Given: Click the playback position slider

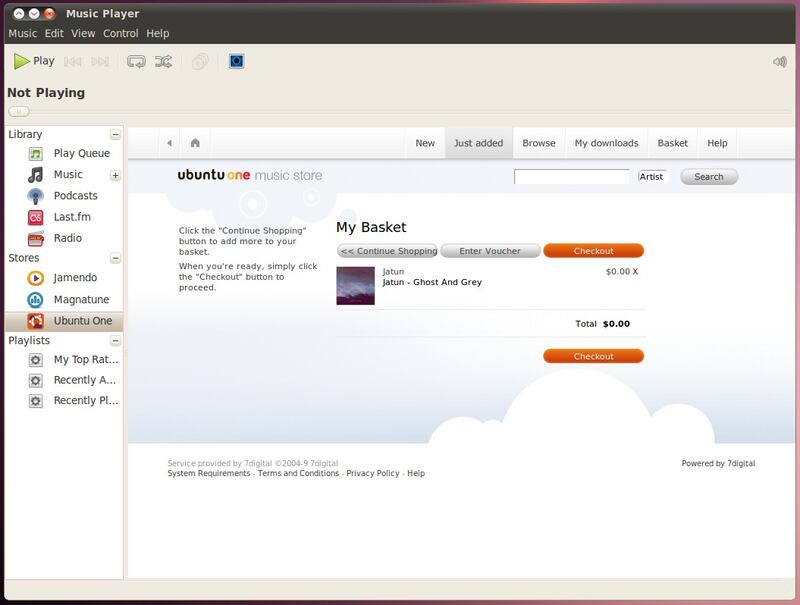Looking at the screenshot, I should [x=19, y=111].
